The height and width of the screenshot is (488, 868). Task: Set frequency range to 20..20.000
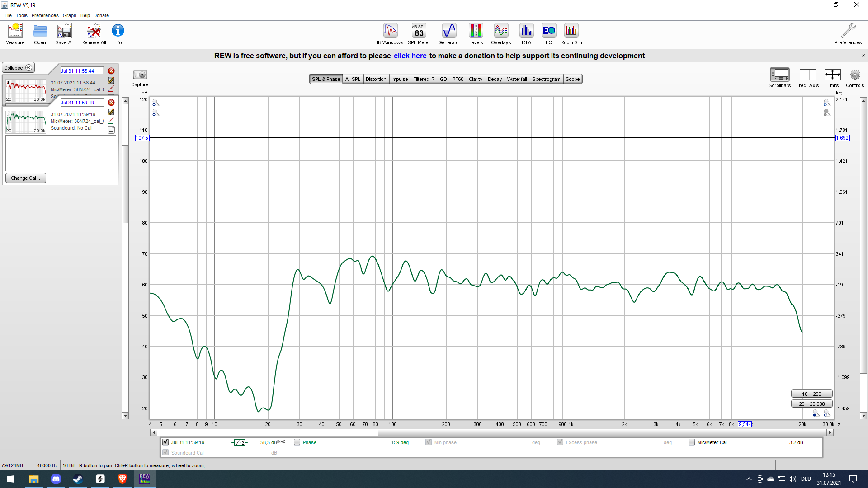[x=811, y=404]
